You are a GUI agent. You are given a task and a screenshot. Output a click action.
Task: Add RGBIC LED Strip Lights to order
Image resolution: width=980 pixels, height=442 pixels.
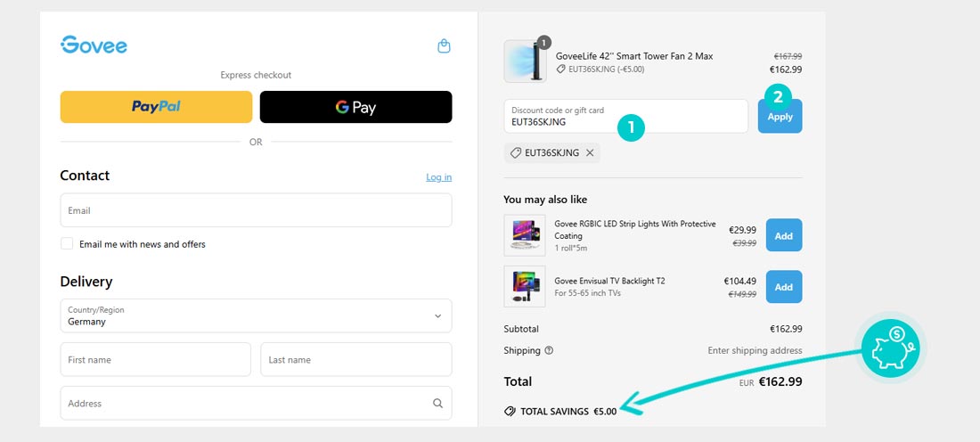784,235
